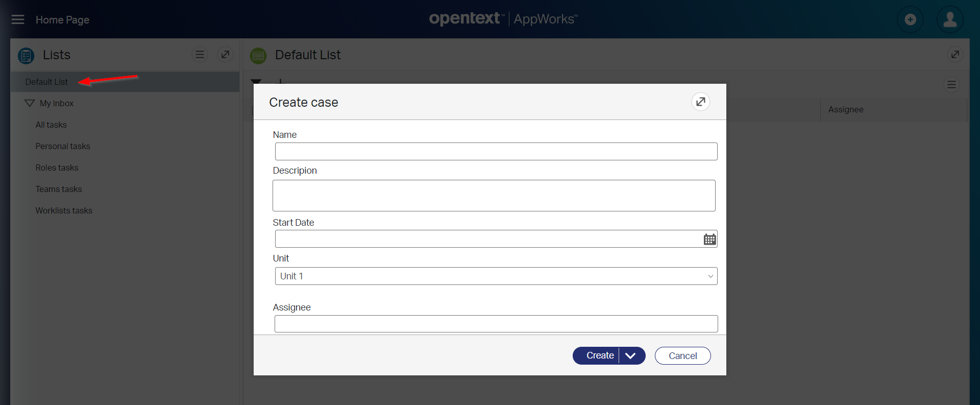Viewport: 980px width, 405px height.
Task: Select Default List in the sidebar
Action: (x=46, y=82)
